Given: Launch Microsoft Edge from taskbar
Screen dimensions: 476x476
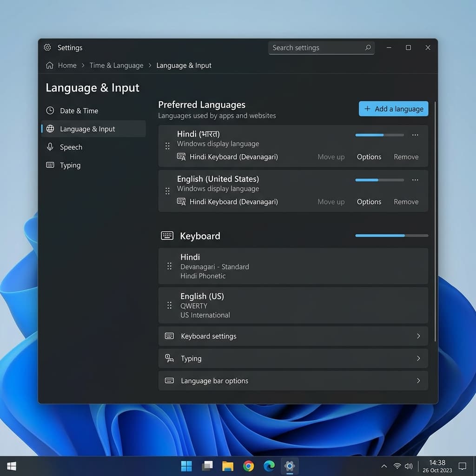Looking at the screenshot, I should pyautogui.click(x=269, y=466).
